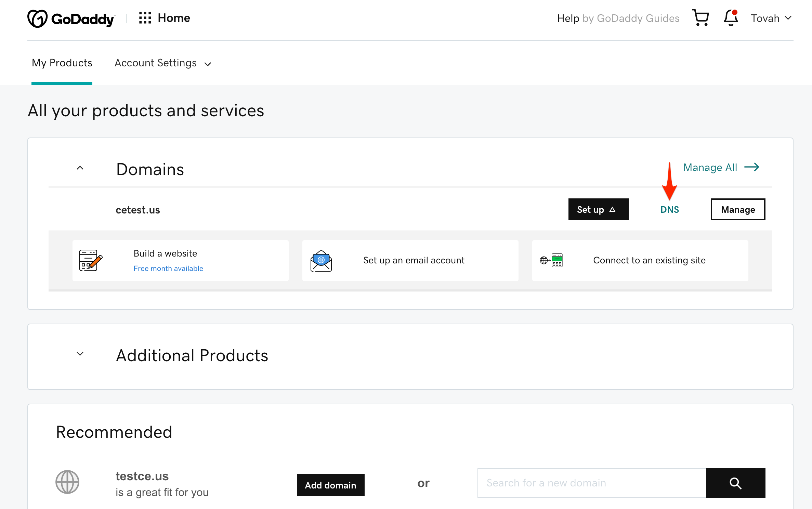The height and width of the screenshot is (509, 812).
Task: Toggle the Set up dropdown for cetest.us
Action: click(x=598, y=209)
